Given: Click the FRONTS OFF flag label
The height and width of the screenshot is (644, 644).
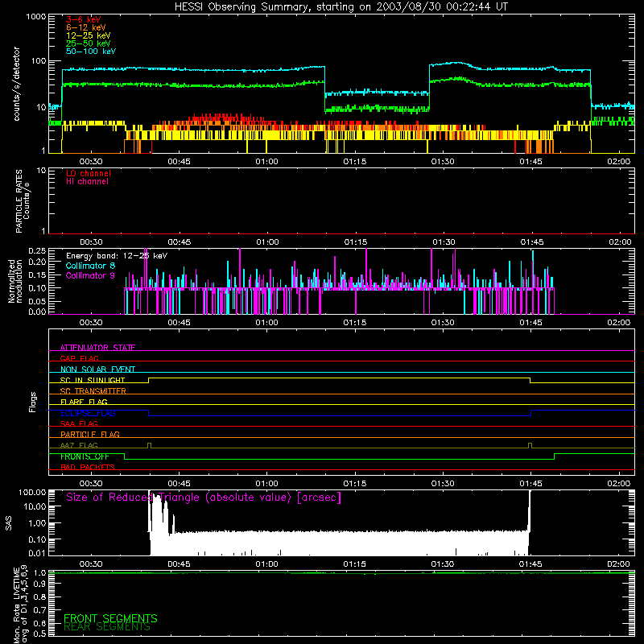Looking at the screenshot, I should tap(85, 456).
